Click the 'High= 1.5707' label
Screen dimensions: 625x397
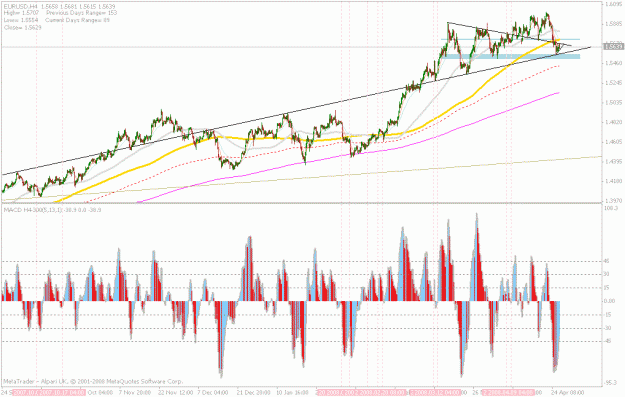coord(21,13)
